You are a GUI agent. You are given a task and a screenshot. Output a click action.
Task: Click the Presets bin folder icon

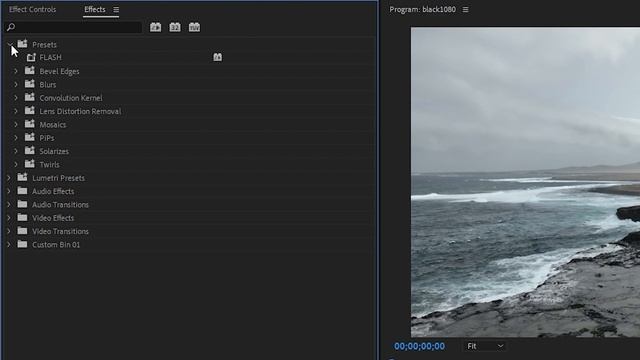click(x=22, y=44)
